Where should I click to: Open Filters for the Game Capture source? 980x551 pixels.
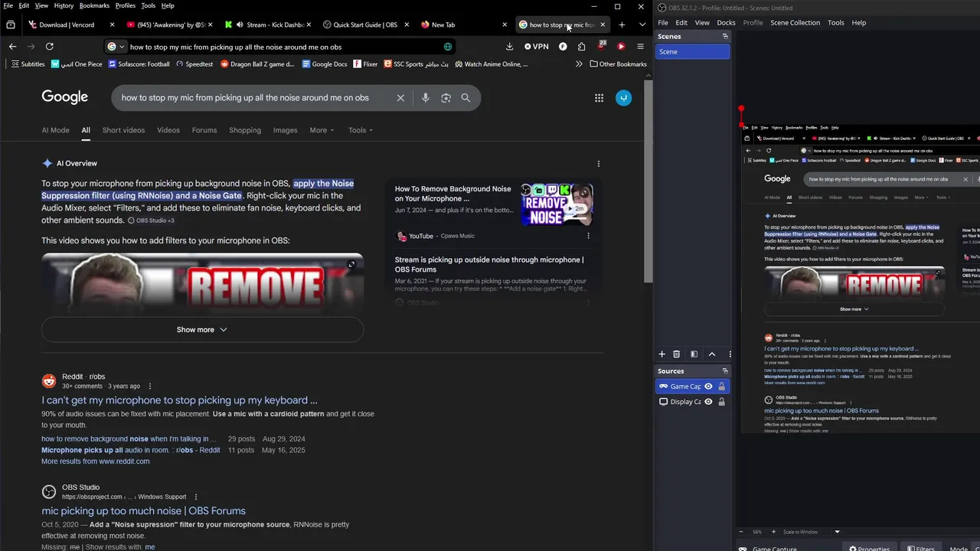click(920, 548)
